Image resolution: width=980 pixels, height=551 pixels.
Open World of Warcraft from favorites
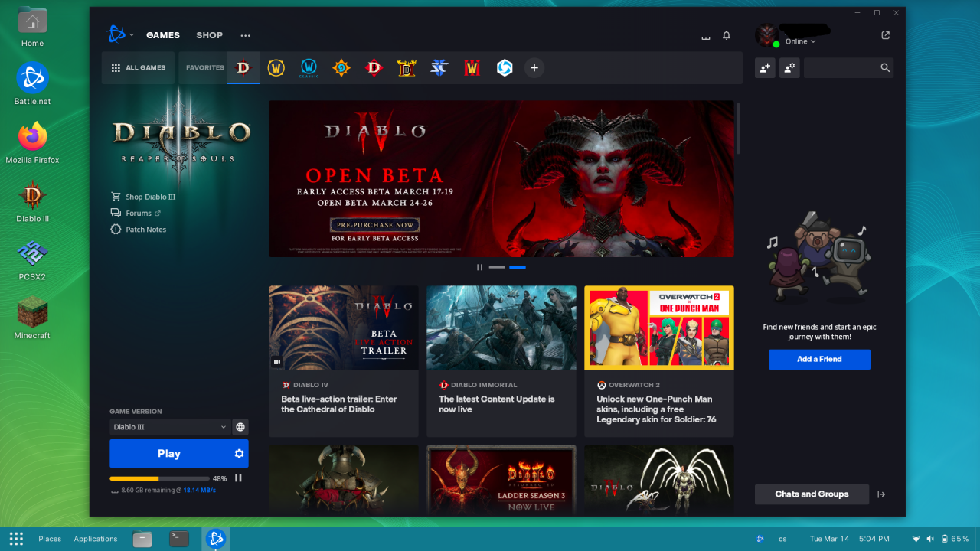(x=276, y=68)
